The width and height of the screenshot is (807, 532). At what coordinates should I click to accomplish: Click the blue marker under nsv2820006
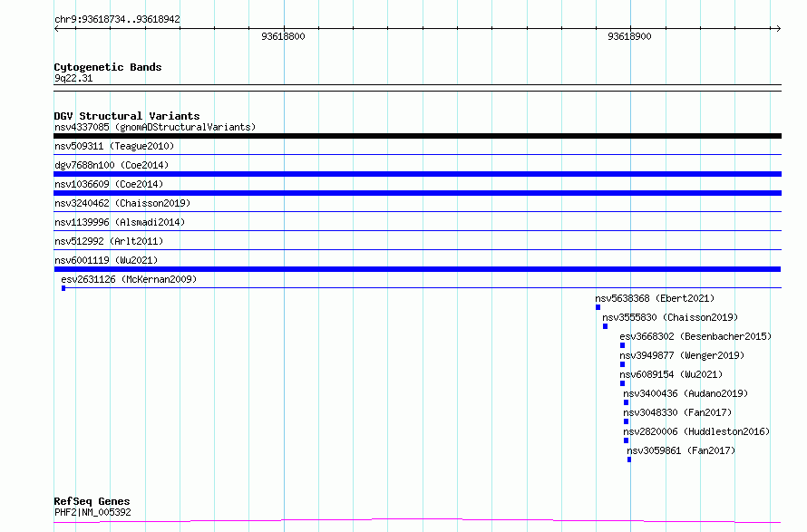click(626, 441)
